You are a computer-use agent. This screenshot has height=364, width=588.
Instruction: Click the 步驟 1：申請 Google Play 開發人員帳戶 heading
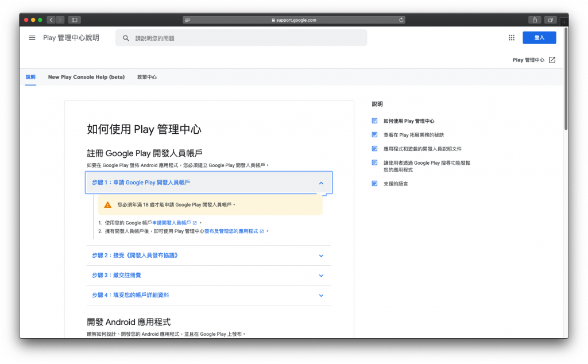coord(141,183)
